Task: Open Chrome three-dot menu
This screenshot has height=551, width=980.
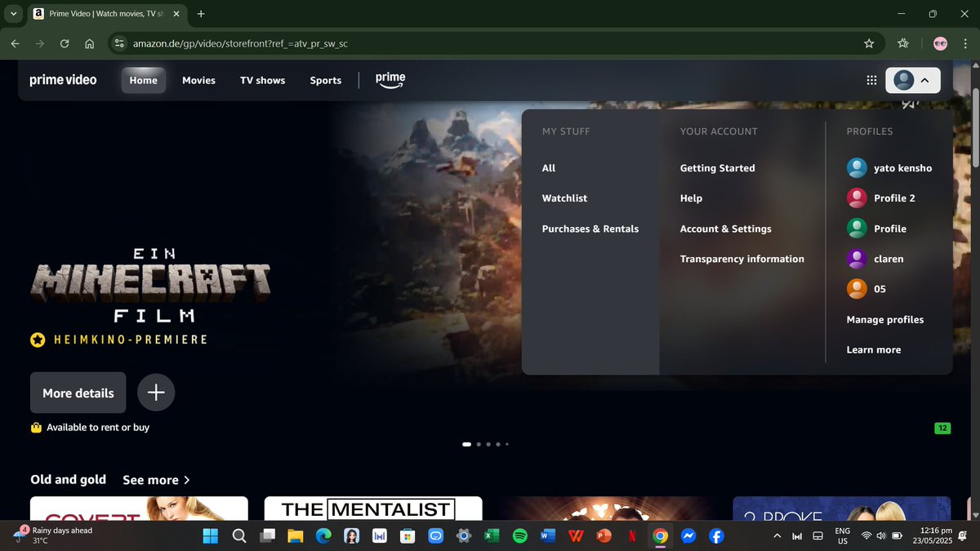Action: [x=964, y=43]
